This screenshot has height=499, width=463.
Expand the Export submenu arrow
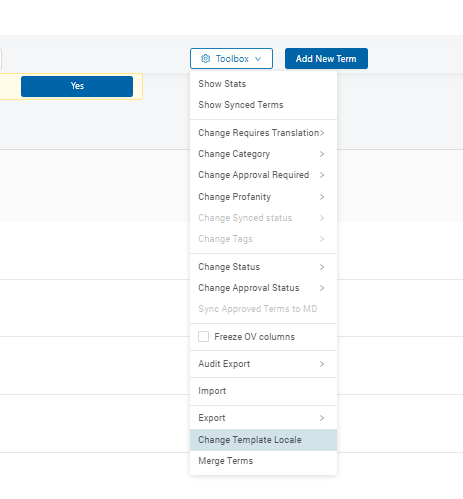point(322,418)
